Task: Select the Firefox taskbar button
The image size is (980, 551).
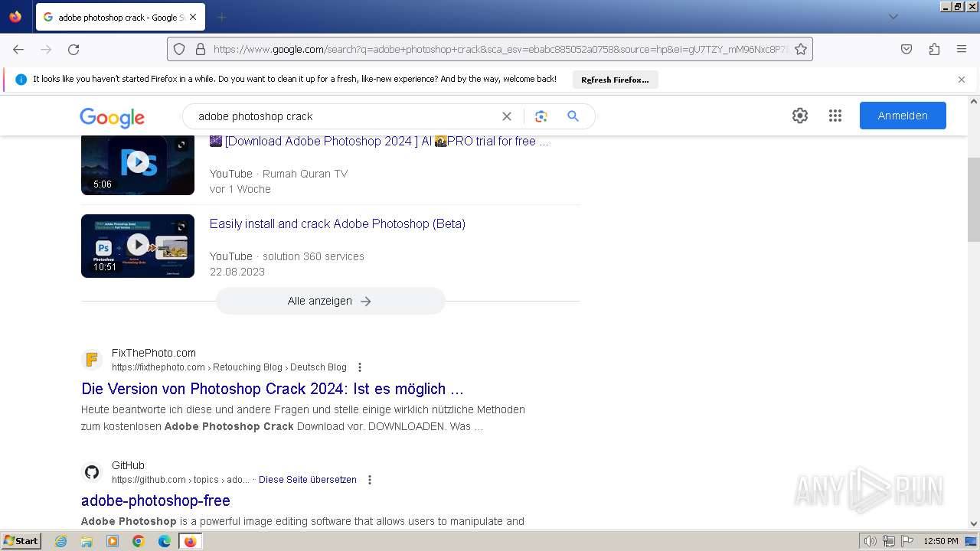Action: coord(191,541)
